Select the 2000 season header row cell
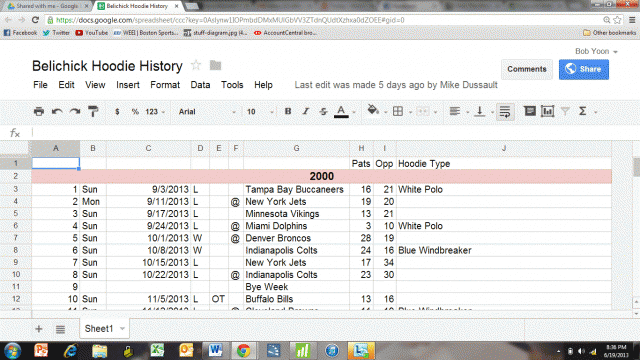The image size is (640, 360). 322,176
